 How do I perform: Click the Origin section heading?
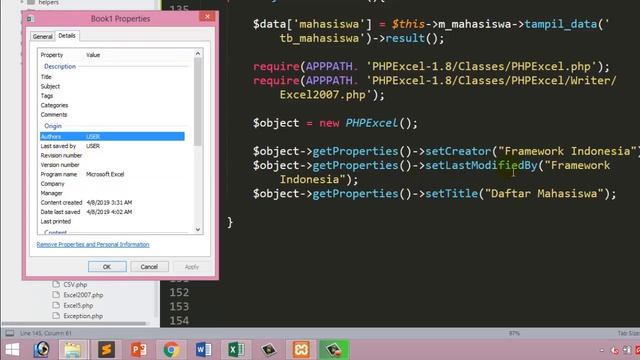coord(53,126)
